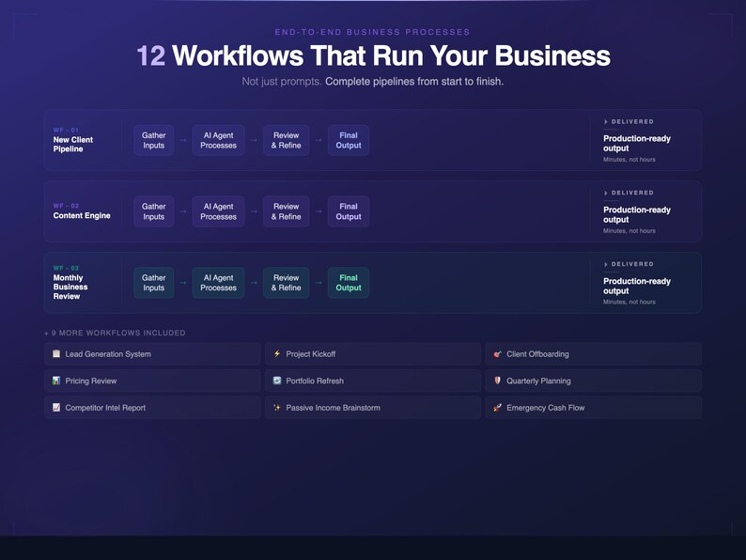Click Production-ready output in Monthly Business Review row
Screen dimensions: 746x560
(637, 286)
